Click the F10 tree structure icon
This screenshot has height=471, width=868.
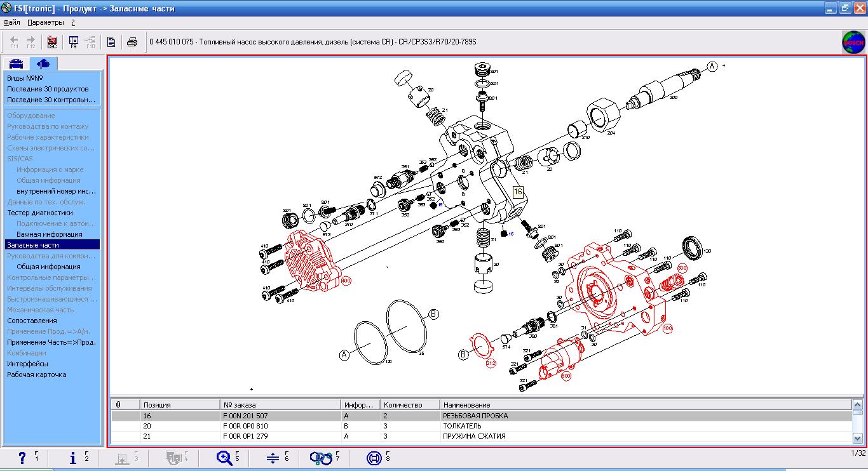point(90,42)
